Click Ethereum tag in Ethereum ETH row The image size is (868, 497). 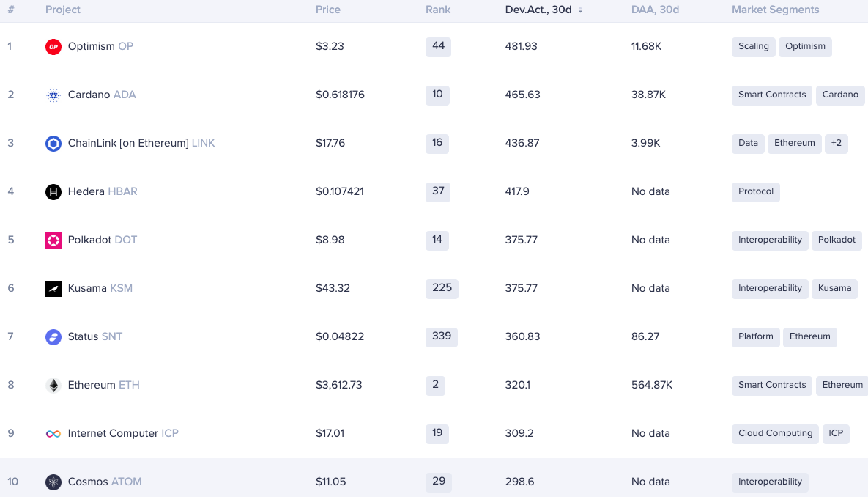842,385
